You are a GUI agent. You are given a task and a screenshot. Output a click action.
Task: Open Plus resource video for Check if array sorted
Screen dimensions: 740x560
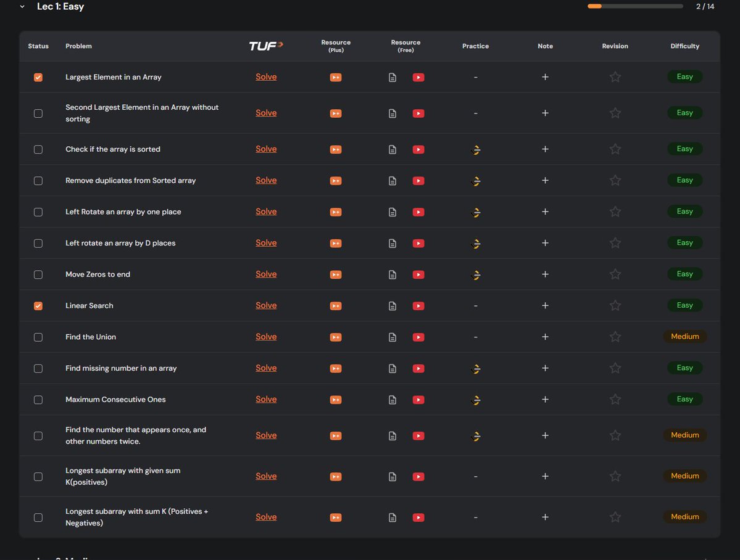[x=336, y=149]
